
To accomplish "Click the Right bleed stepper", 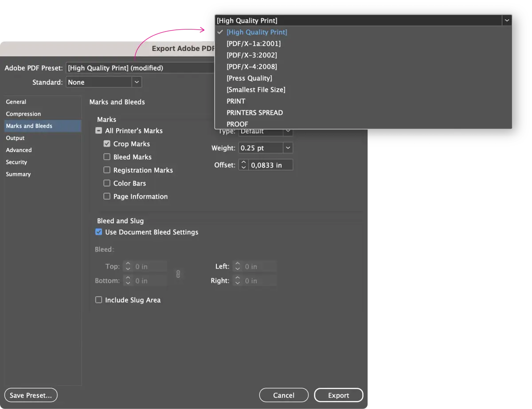I will coord(238,280).
